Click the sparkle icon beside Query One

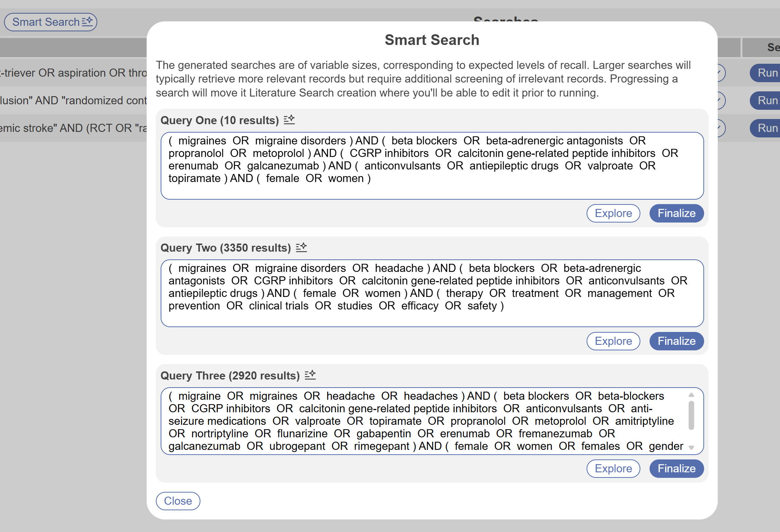[x=289, y=120]
